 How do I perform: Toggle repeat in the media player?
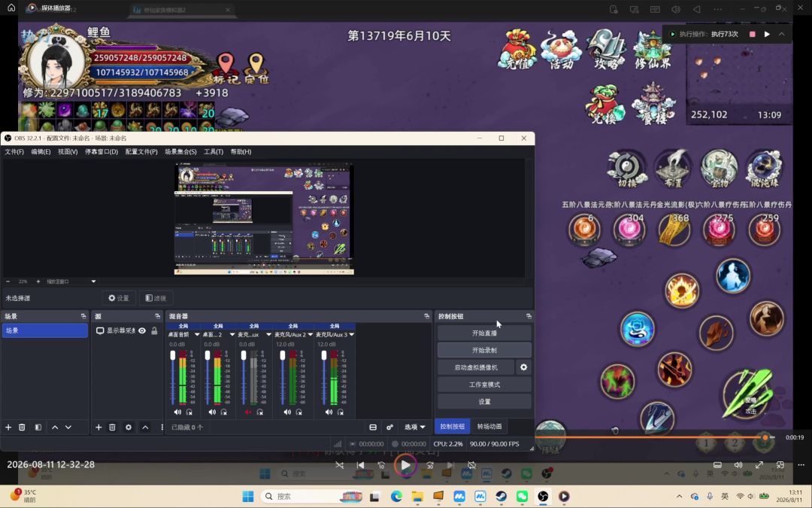[x=471, y=465]
